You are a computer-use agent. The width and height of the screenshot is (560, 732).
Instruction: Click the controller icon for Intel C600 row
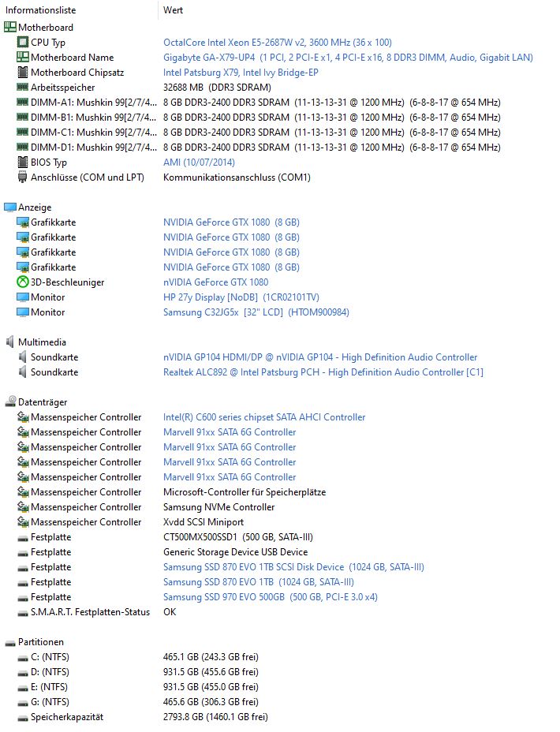[x=22, y=416]
